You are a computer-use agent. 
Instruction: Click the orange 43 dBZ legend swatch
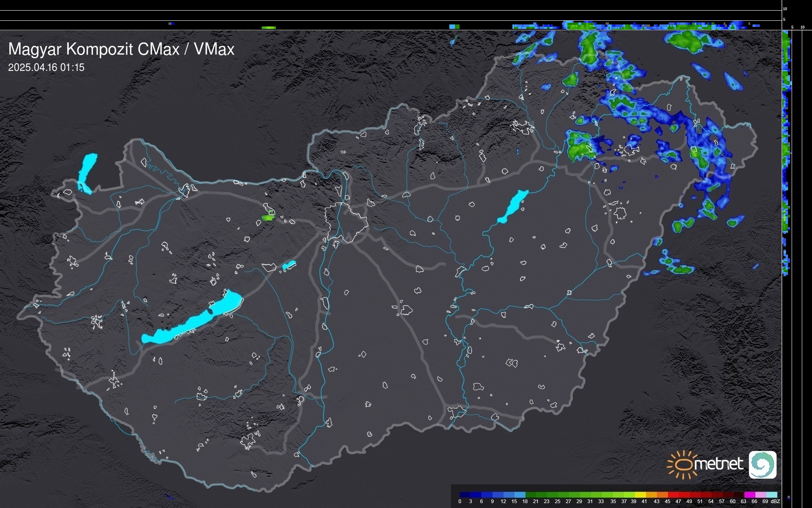662,495
